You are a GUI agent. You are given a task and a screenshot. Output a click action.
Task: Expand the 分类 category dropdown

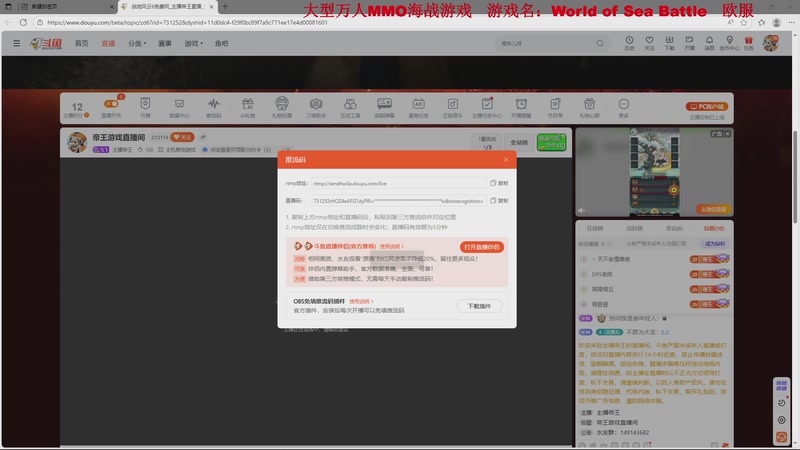pos(137,43)
